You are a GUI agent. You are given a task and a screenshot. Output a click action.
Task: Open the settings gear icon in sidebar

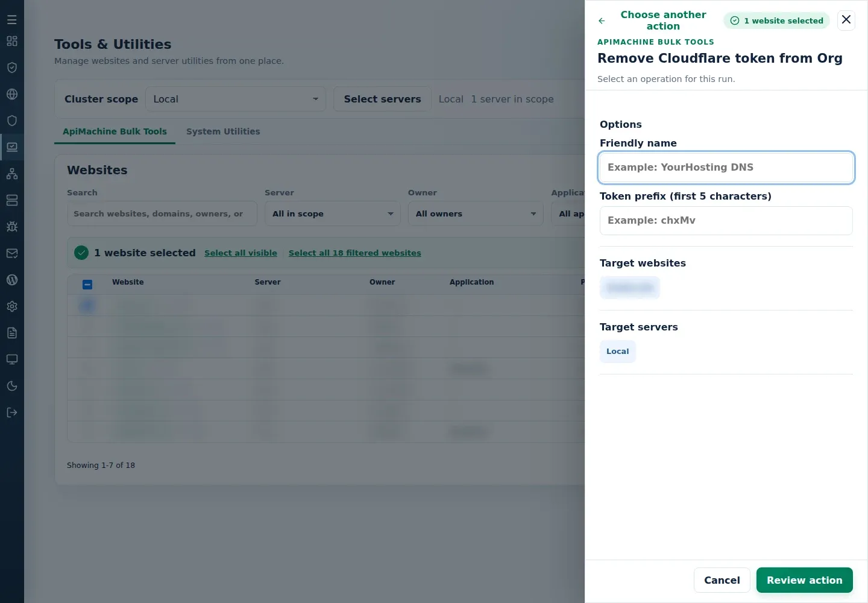point(12,306)
